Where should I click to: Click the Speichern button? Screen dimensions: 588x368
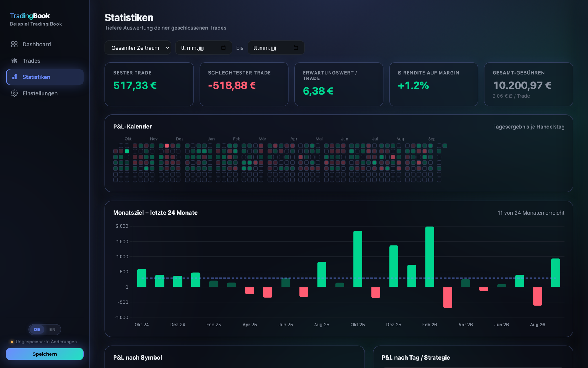(45, 354)
